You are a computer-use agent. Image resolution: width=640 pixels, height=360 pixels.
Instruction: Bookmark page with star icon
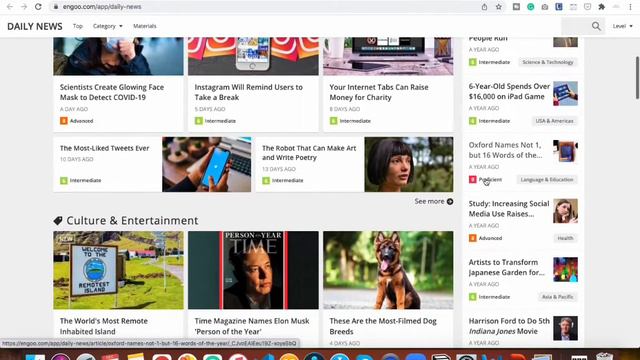pyautogui.click(x=498, y=7)
